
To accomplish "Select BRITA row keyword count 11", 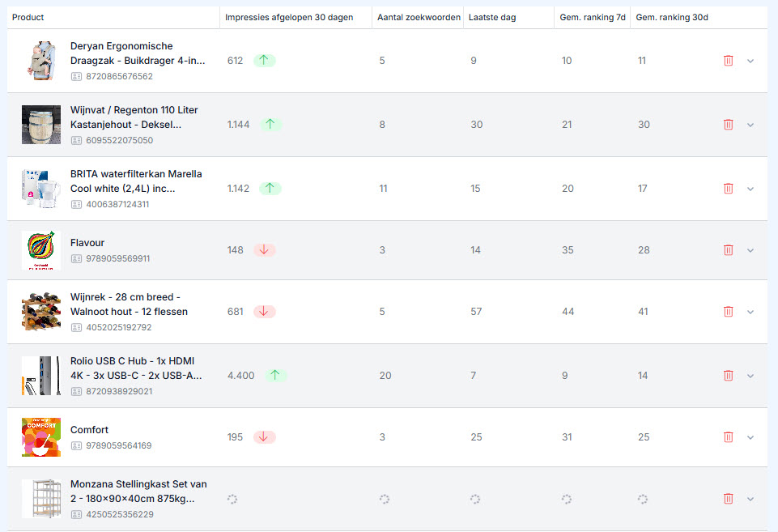I will [x=383, y=189].
